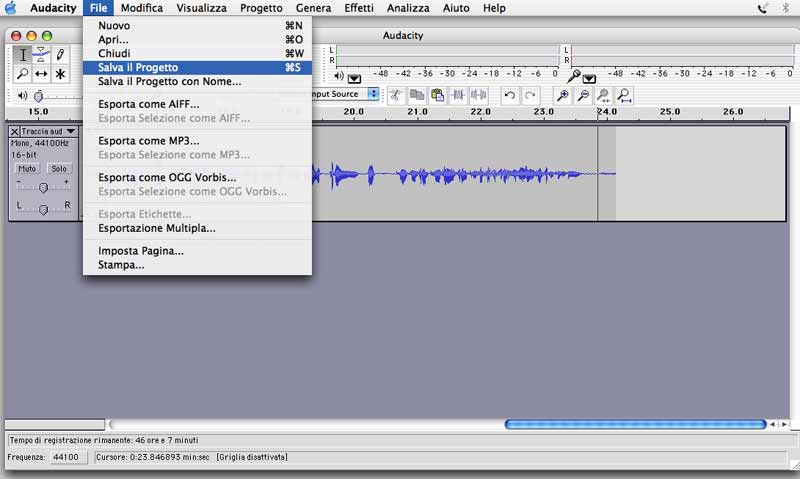Open the Aiuto menu
This screenshot has height=479, width=800.
click(456, 8)
